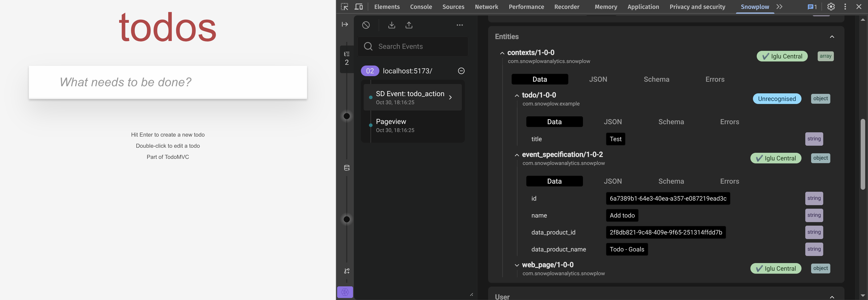Click the collapse sidebar arrow icon
This screenshot has width=868, height=300.
pyautogui.click(x=345, y=24)
